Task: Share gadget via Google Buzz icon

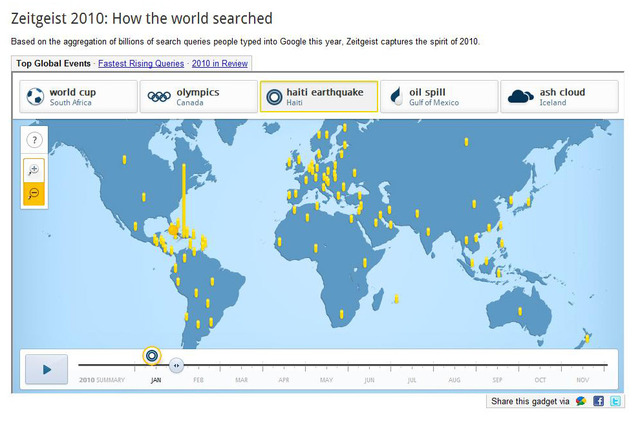Action: pyautogui.click(x=581, y=401)
